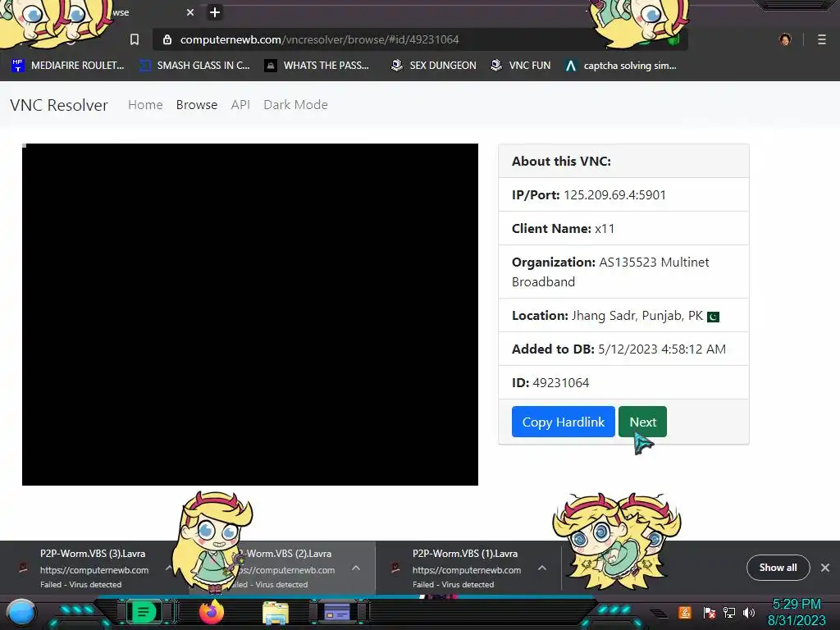
Task: Click file icon of P2P-Worm.VBS (3).Lavra
Action: point(23,568)
